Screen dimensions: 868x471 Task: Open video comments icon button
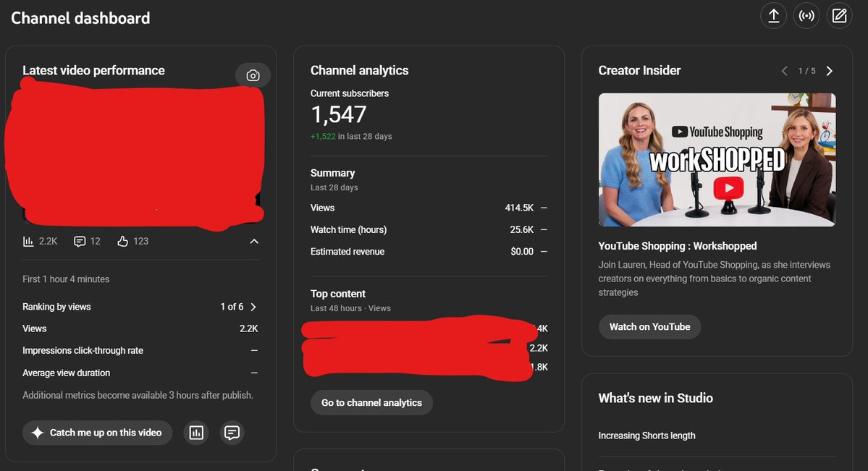(232, 433)
